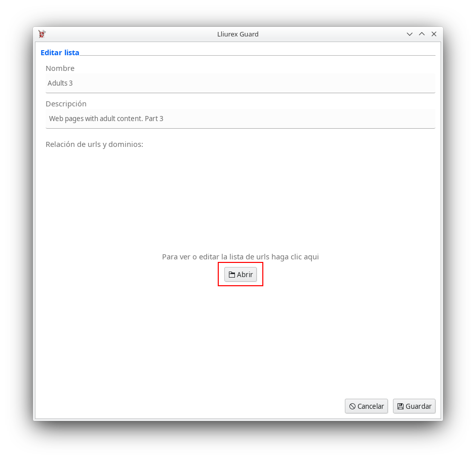The image size is (476, 460).
Task: Click the prohibition icon on Cancelar
Action: tap(352, 406)
